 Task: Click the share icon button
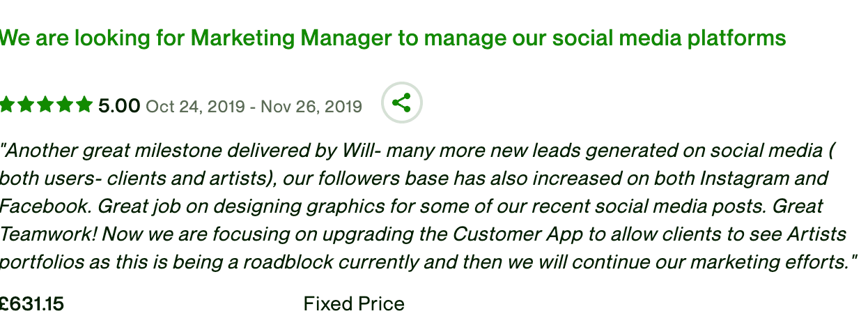pos(401,103)
